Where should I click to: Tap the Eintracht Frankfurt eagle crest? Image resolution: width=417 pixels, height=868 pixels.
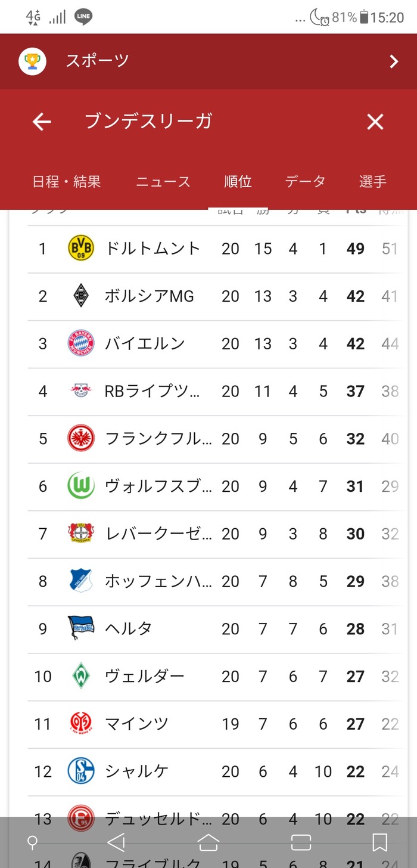point(81,439)
